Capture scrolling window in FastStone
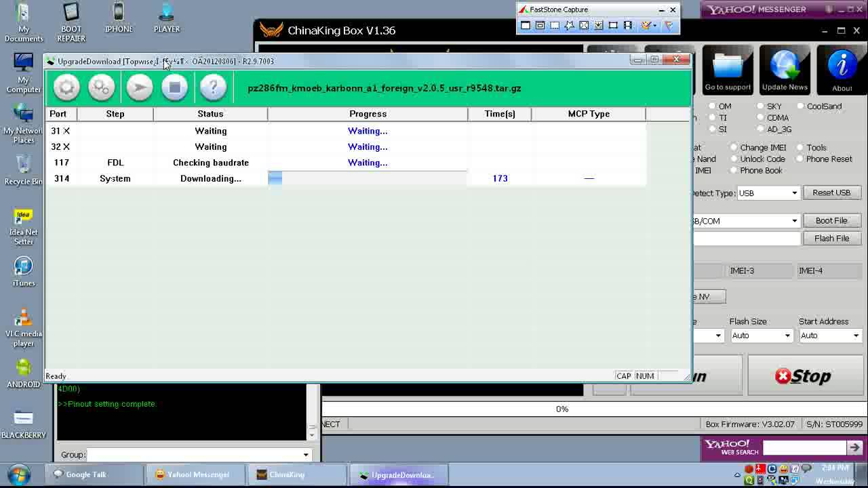The height and width of the screenshot is (488, 868). point(599,25)
